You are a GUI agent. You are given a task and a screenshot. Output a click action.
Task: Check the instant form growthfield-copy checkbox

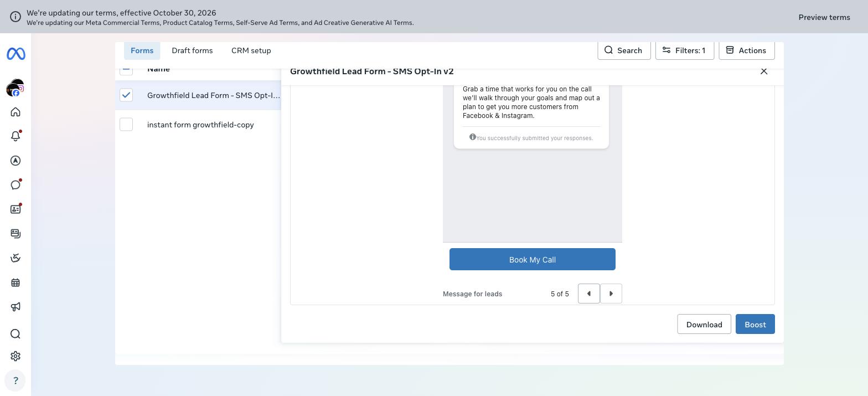[x=126, y=125]
